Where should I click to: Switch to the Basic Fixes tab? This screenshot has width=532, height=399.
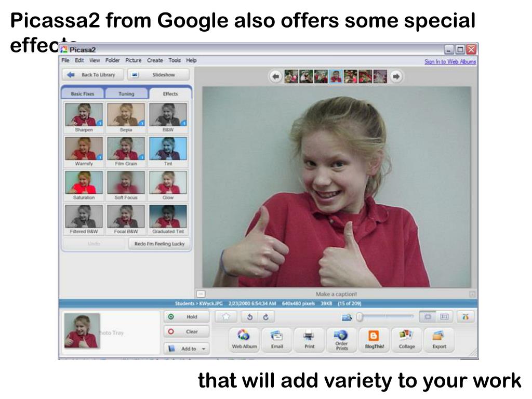tap(83, 94)
